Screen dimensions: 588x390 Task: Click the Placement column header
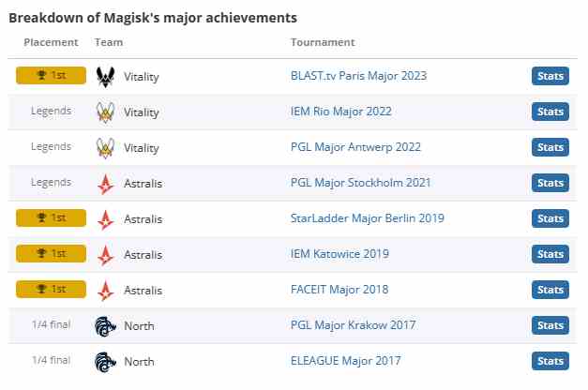coord(51,42)
